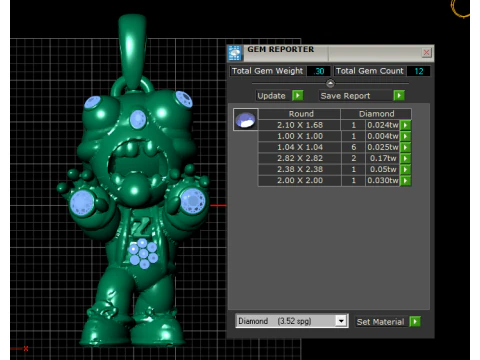Click the 0.17tw weight cell
Image resolution: width=480 pixels, height=360 pixels.
(383, 158)
